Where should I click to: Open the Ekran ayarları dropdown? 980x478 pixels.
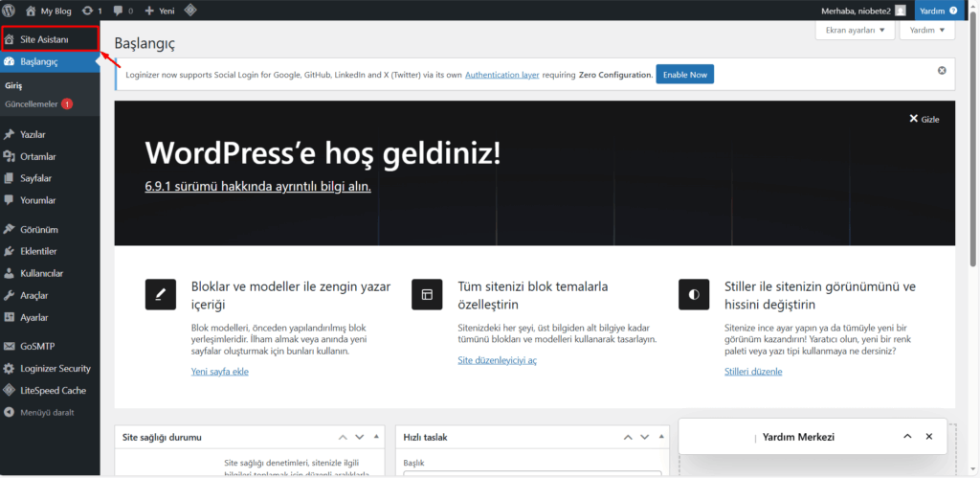(x=855, y=30)
